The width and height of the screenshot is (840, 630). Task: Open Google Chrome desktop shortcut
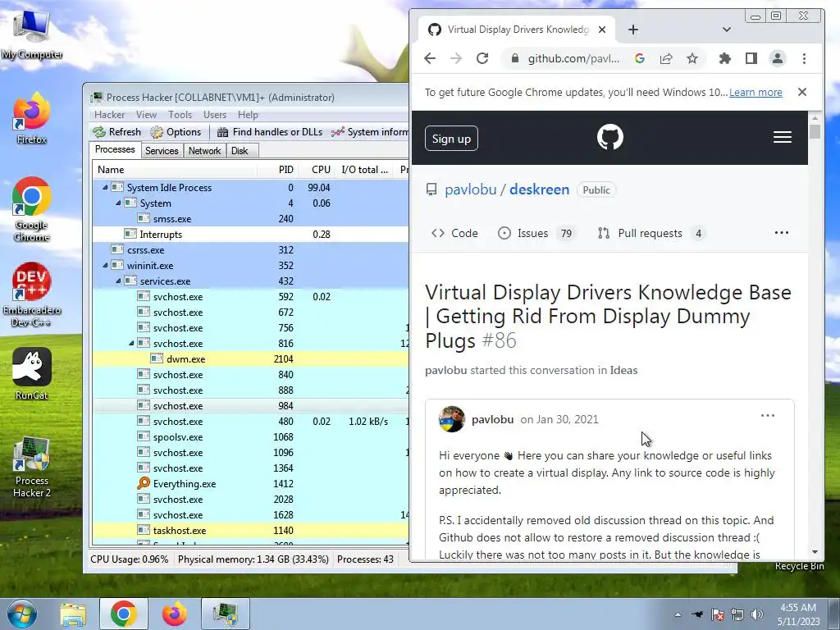click(x=32, y=209)
